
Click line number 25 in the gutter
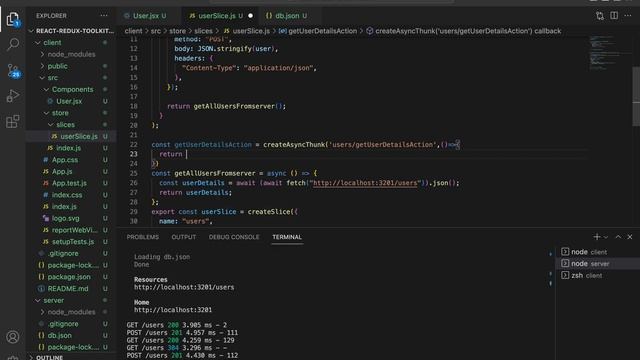click(133, 173)
